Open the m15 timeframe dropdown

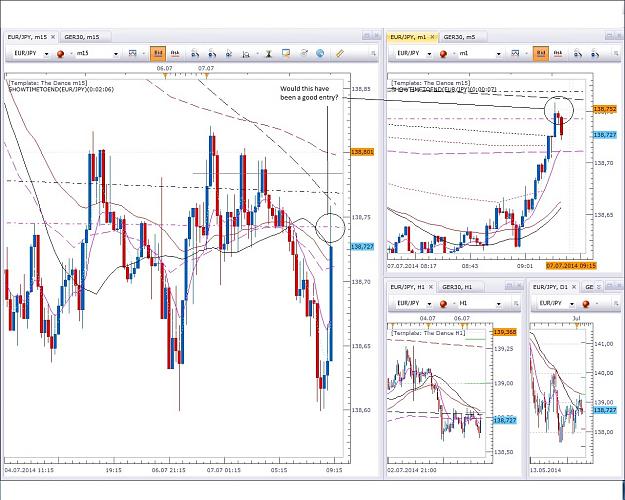coord(116,54)
